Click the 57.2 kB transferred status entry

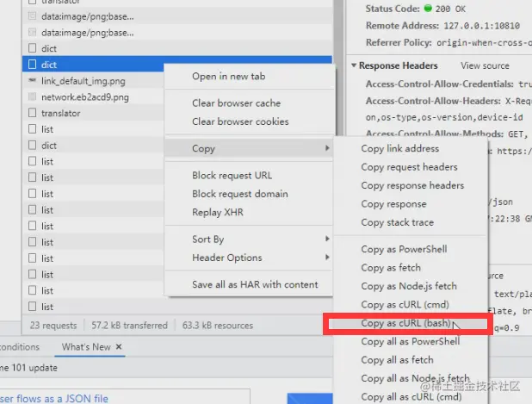pos(129,326)
